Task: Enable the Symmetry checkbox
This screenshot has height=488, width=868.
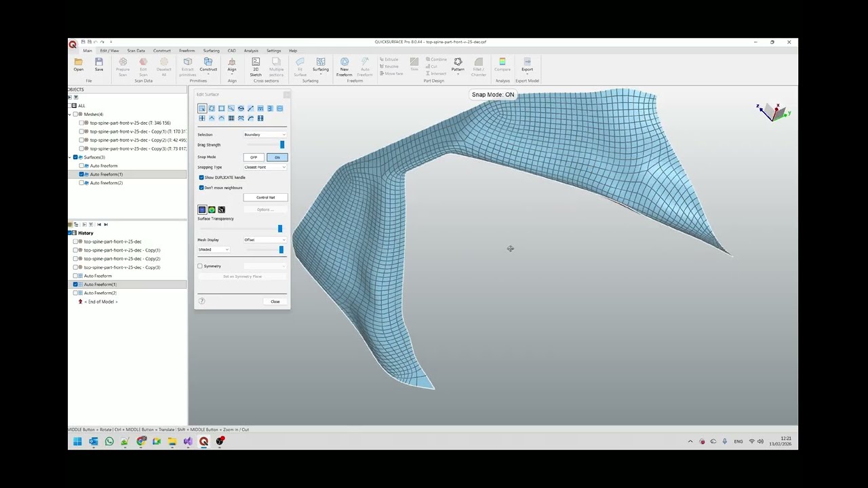Action: pyautogui.click(x=200, y=266)
